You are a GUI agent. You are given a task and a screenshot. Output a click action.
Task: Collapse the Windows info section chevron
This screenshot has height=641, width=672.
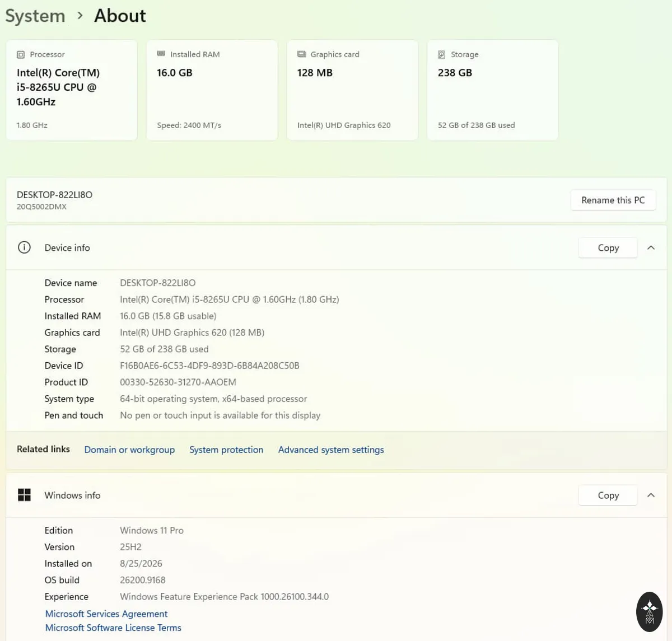(x=651, y=495)
